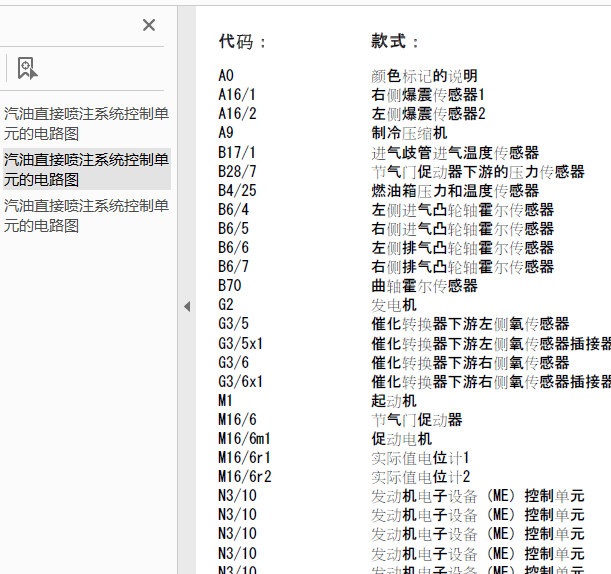Click the code A0
The image size is (611, 574).
tap(226, 76)
